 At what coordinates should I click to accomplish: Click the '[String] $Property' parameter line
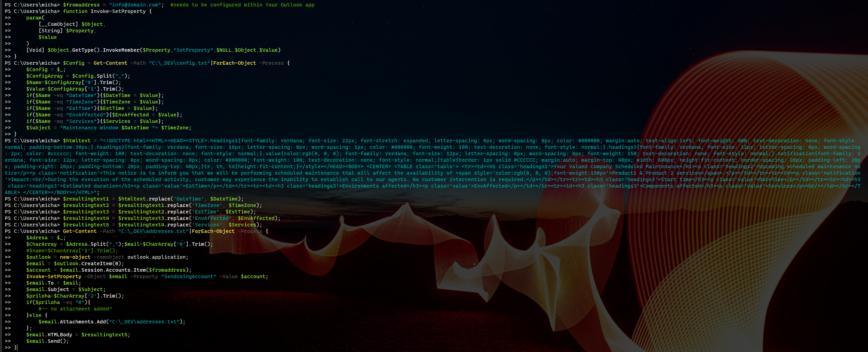pos(66,31)
